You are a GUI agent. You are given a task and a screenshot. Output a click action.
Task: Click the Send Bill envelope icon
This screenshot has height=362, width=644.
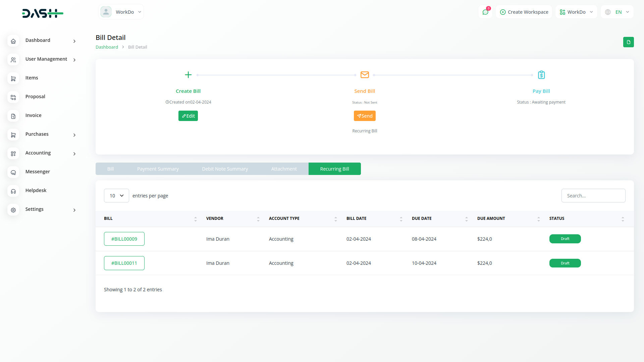point(365,75)
